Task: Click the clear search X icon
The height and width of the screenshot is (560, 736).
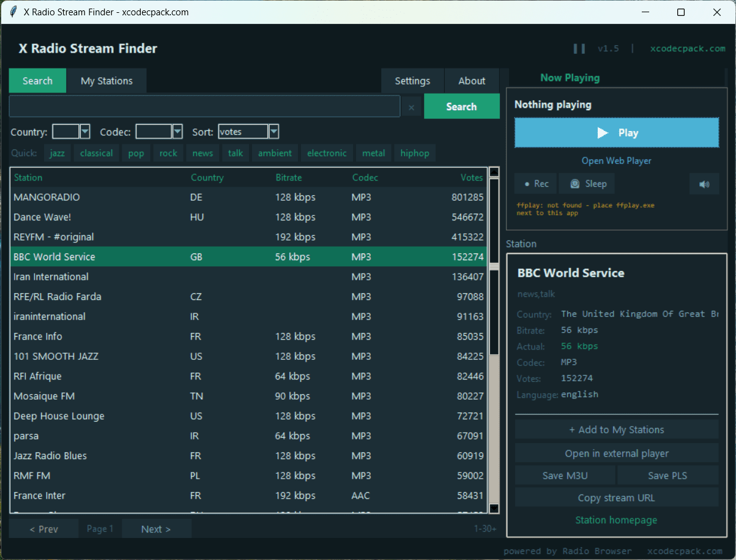Action: point(411,107)
